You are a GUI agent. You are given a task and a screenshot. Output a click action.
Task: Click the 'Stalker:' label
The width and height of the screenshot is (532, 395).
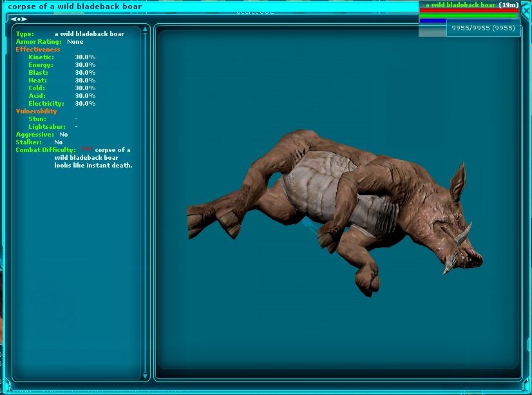pos(28,142)
